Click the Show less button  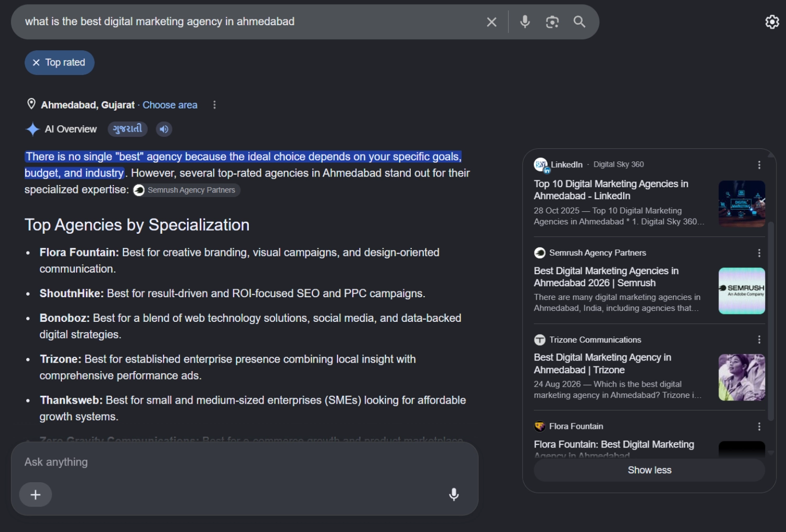pyautogui.click(x=649, y=470)
